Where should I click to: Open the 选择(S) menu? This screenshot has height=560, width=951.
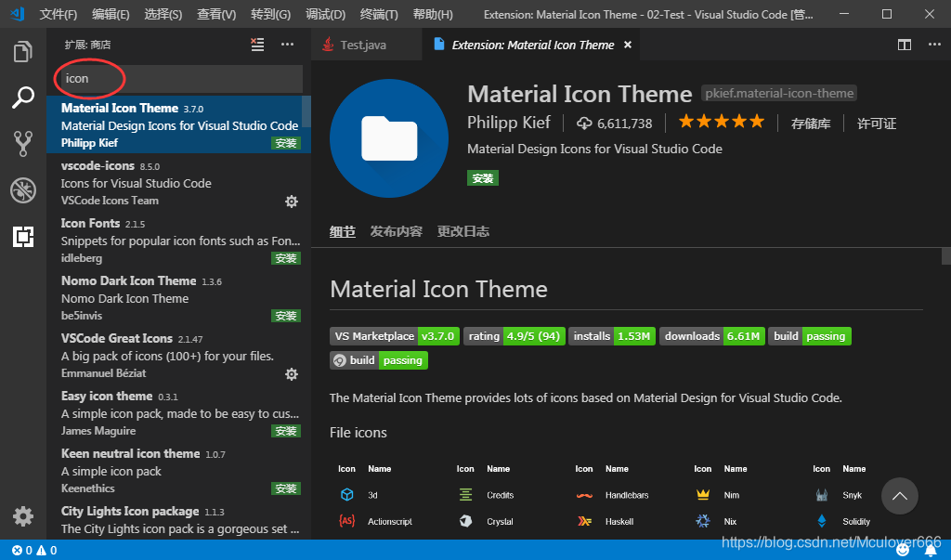point(163,14)
